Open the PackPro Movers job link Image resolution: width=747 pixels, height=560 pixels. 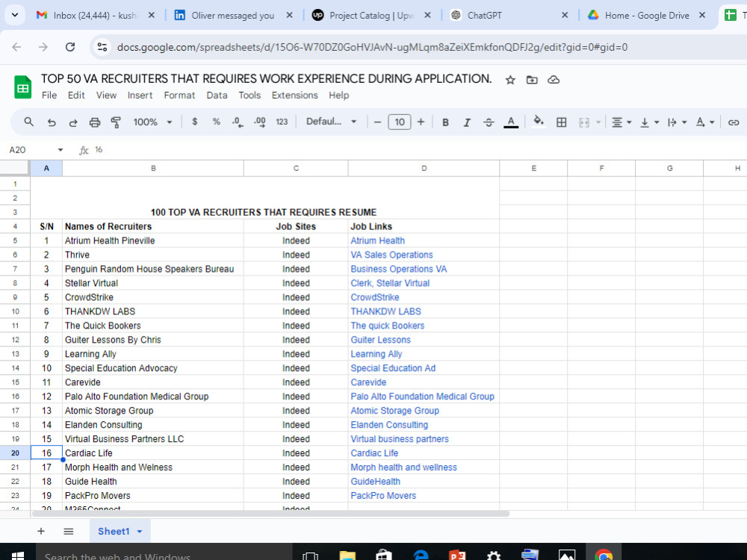click(383, 495)
